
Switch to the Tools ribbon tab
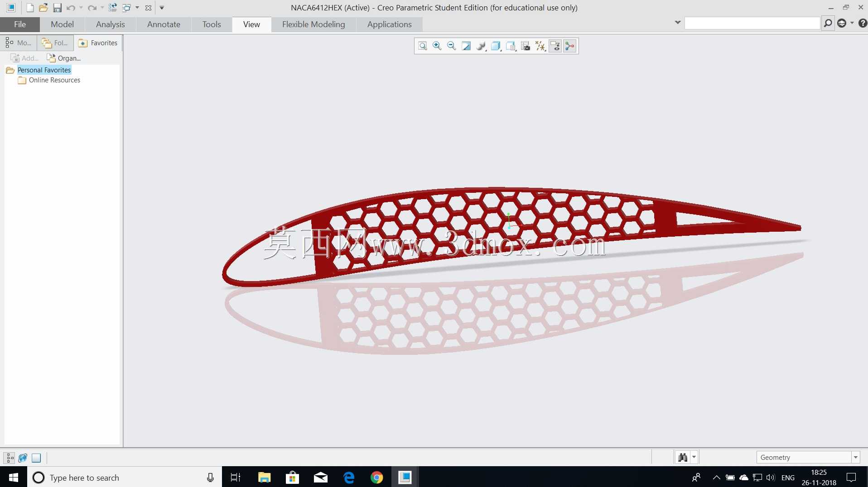pyautogui.click(x=212, y=24)
